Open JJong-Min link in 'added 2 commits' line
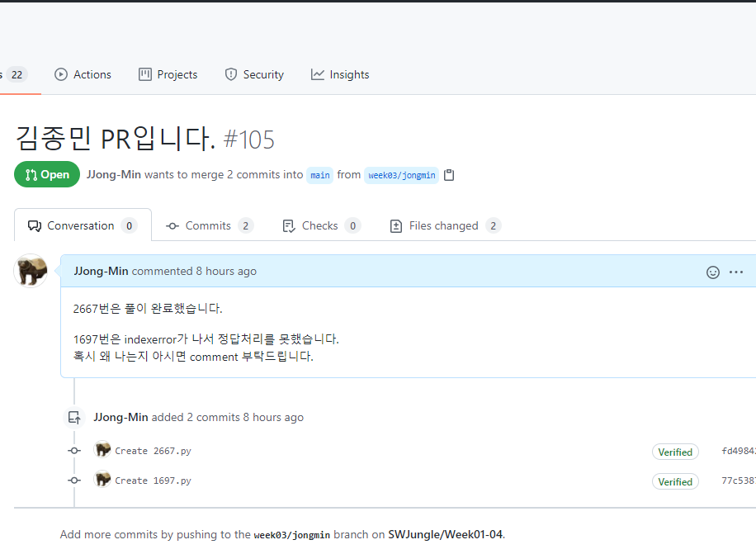The width and height of the screenshot is (756, 554). coord(120,417)
